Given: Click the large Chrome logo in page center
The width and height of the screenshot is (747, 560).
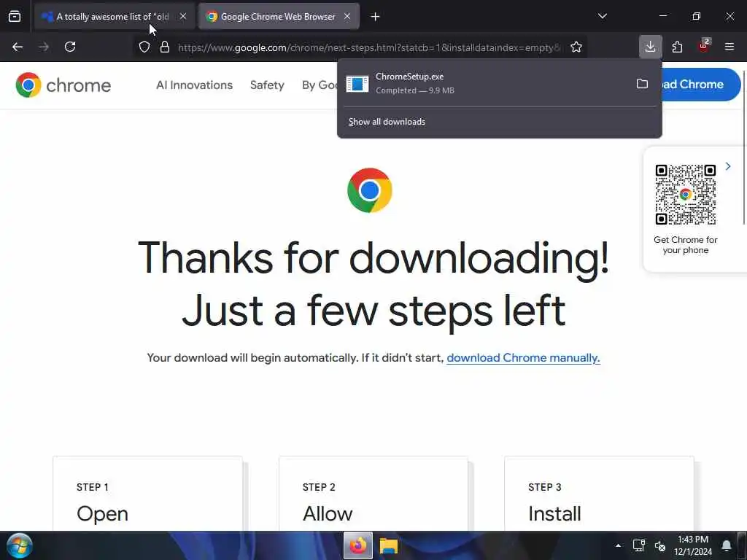Looking at the screenshot, I should pos(370,190).
